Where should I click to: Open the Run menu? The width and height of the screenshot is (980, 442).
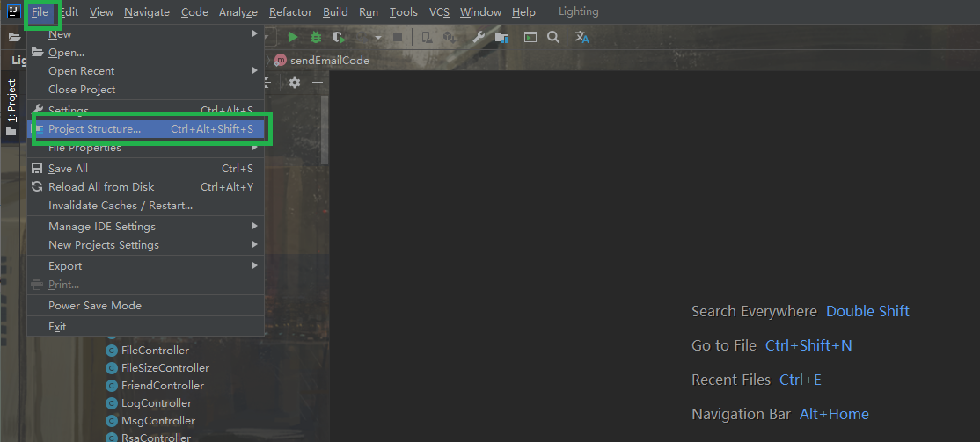[369, 11]
